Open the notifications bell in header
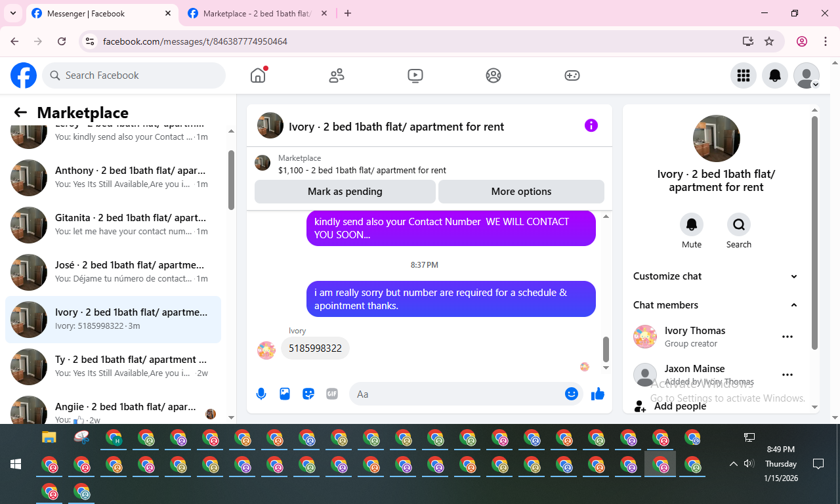Viewport: 840px width, 504px height. (x=775, y=75)
